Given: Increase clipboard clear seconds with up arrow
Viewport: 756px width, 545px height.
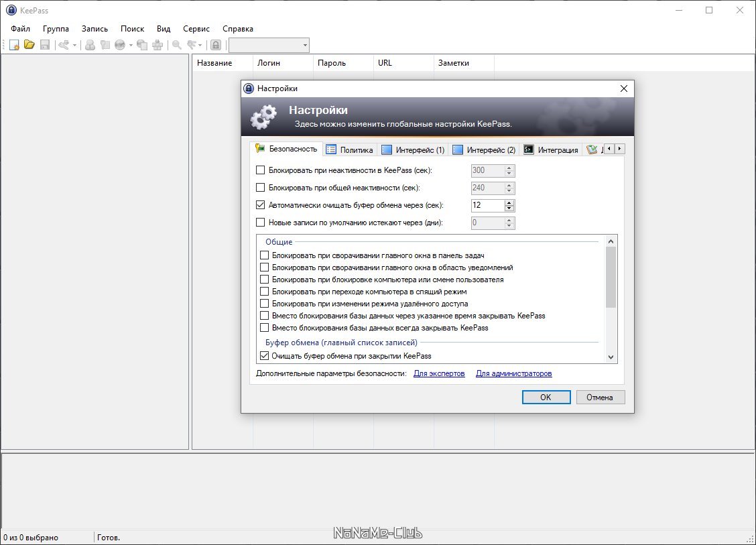Looking at the screenshot, I should 509,202.
